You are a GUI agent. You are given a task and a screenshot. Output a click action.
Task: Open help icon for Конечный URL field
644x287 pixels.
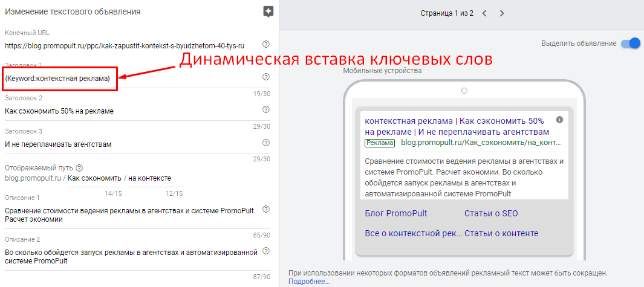(265, 44)
